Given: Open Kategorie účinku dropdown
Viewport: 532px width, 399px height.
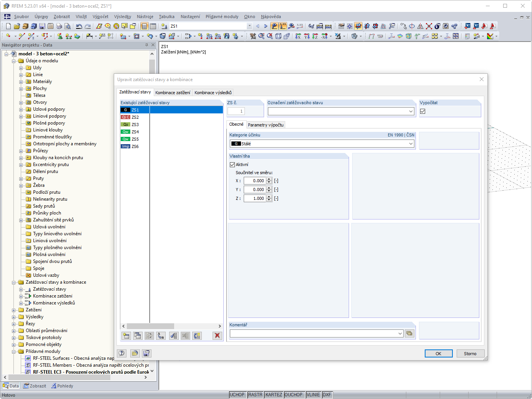Looking at the screenshot, I should click(411, 144).
